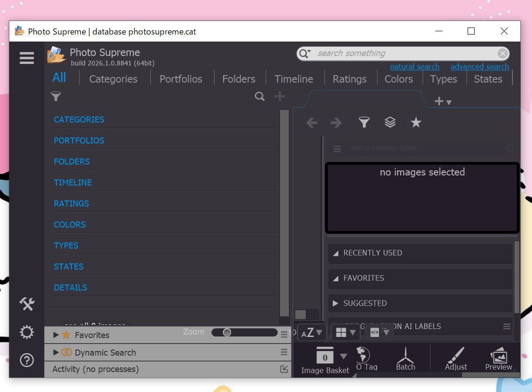Open the AZ sort order dropdown
Viewport: 532px width, 392px height.
[x=312, y=333]
